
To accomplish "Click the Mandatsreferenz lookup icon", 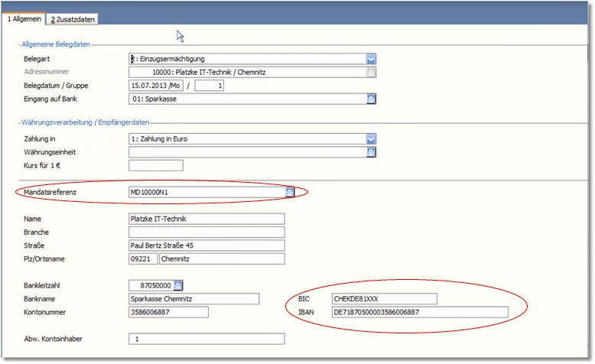I will (290, 192).
